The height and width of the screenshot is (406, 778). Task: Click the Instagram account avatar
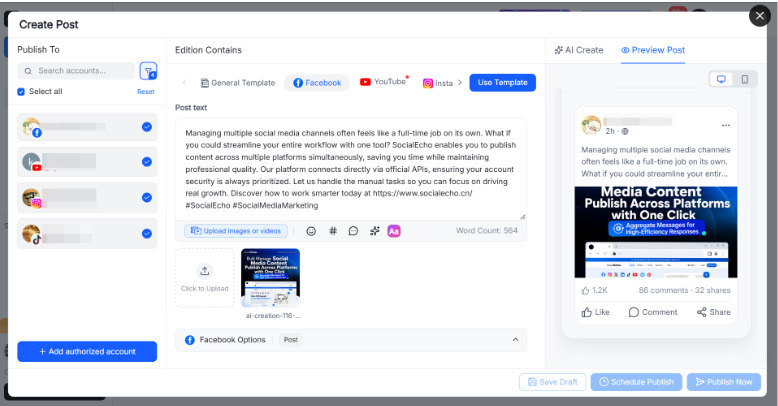32,198
